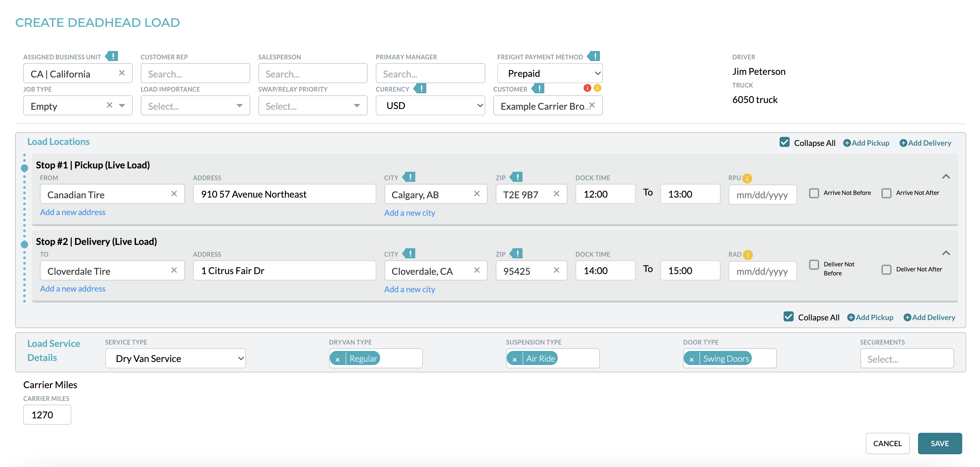980x467 pixels.
Task: Click the plus icon for top Add Delivery
Action: tap(903, 143)
